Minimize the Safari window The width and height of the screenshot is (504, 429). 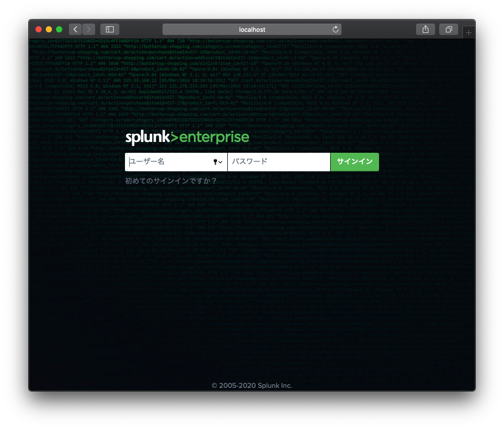click(49, 30)
